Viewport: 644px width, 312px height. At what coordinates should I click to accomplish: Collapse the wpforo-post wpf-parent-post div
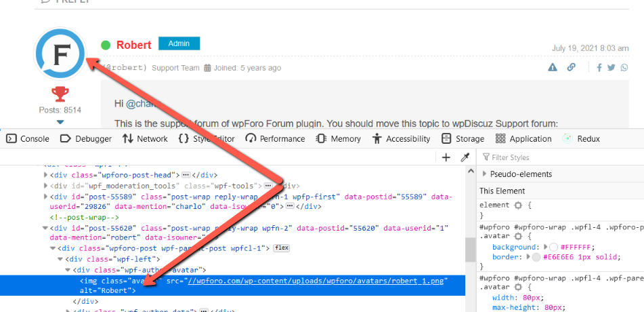pos(53,248)
